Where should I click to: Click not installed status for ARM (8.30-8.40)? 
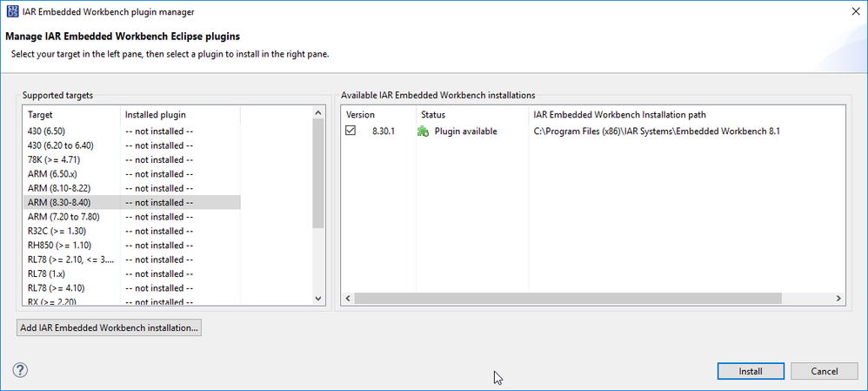[159, 202]
